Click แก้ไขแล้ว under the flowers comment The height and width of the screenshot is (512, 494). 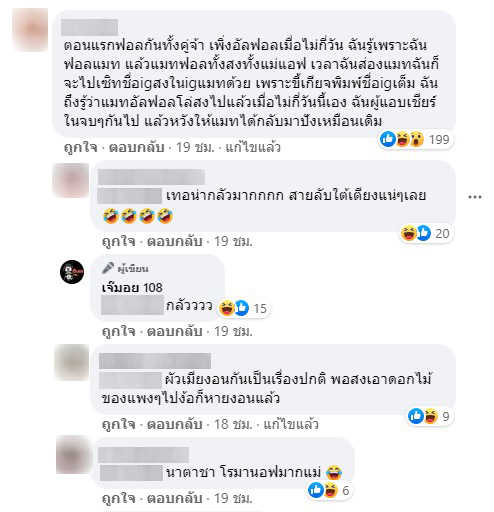click(x=291, y=424)
